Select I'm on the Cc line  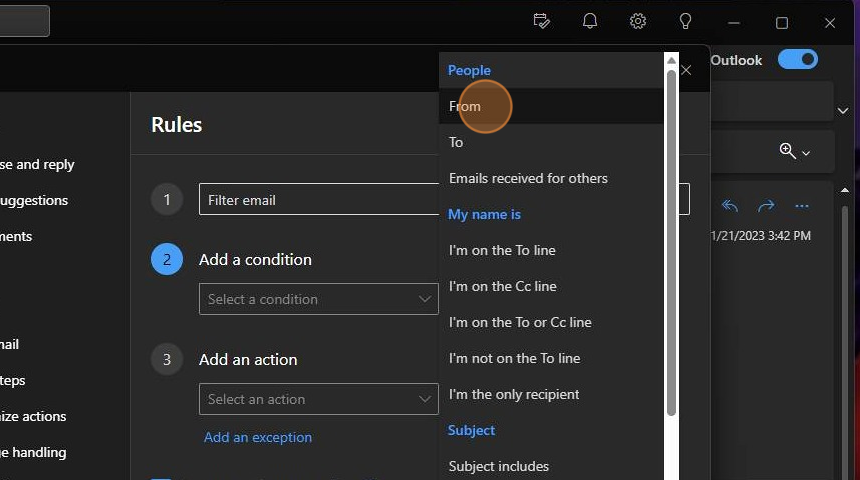pos(502,286)
